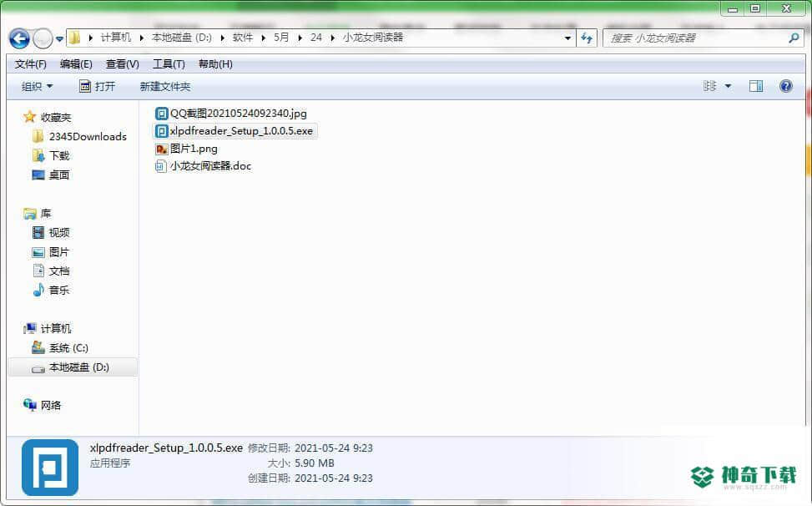Select 小龙女阅读器 in the address breadcrumb

[373, 38]
